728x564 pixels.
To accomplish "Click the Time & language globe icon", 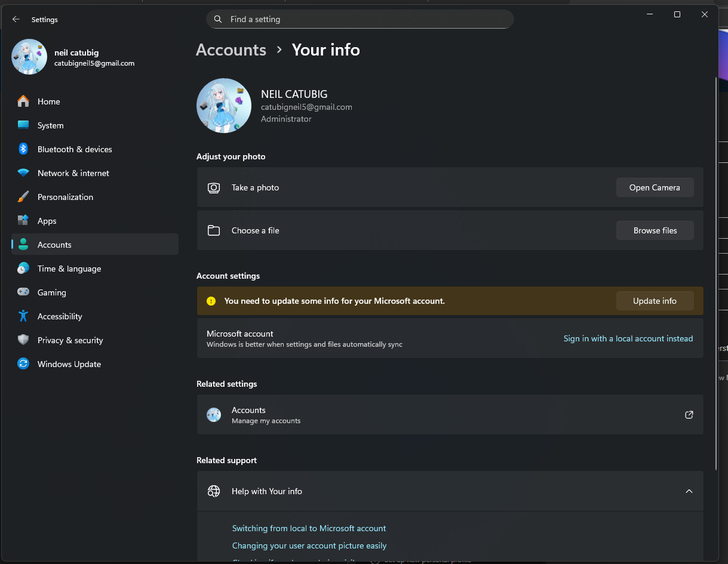I will point(23,269).
